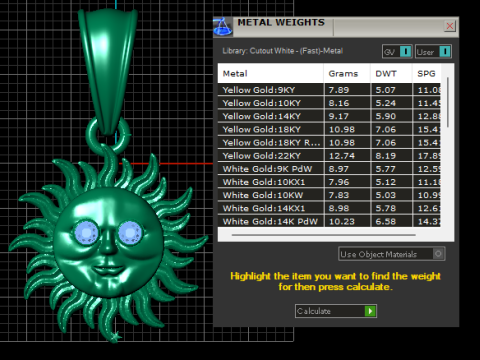
Task: Toggle the User switch
Action: click(x=433, y=52)
